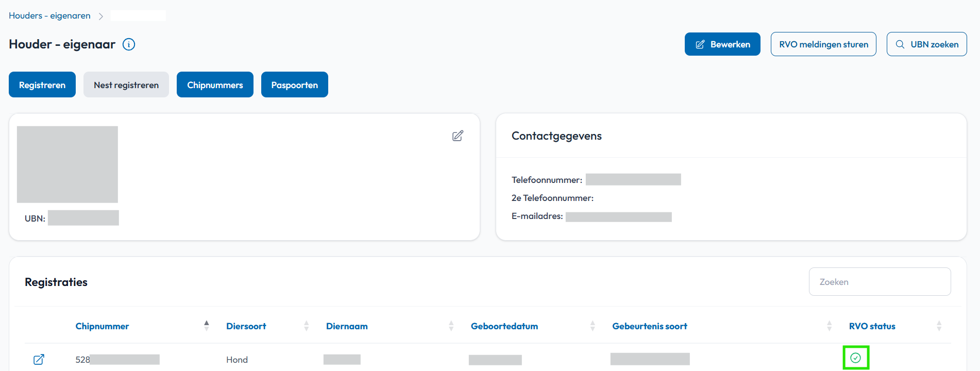Sort by Diernaam column

(x=347, y=326)
